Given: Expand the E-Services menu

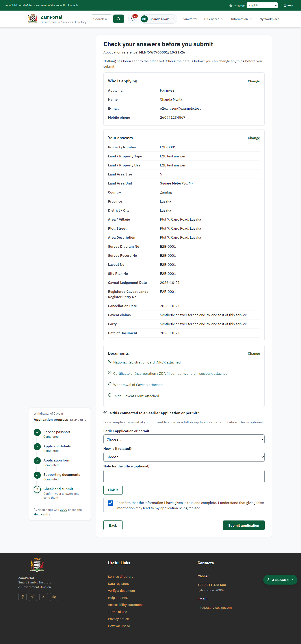Looking at the screenshot, I should pos(214,19).
